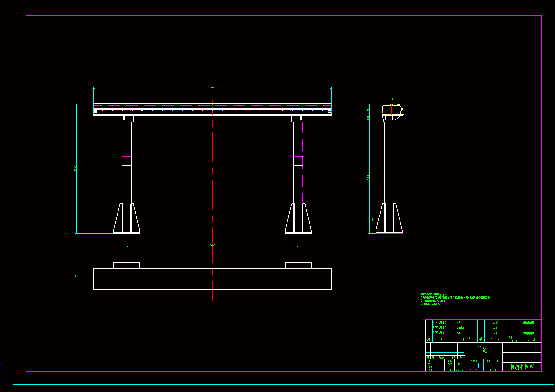Select the FZ33W1-01 entry in parts list
Screen dimensions: 555x392
(439, 333)
